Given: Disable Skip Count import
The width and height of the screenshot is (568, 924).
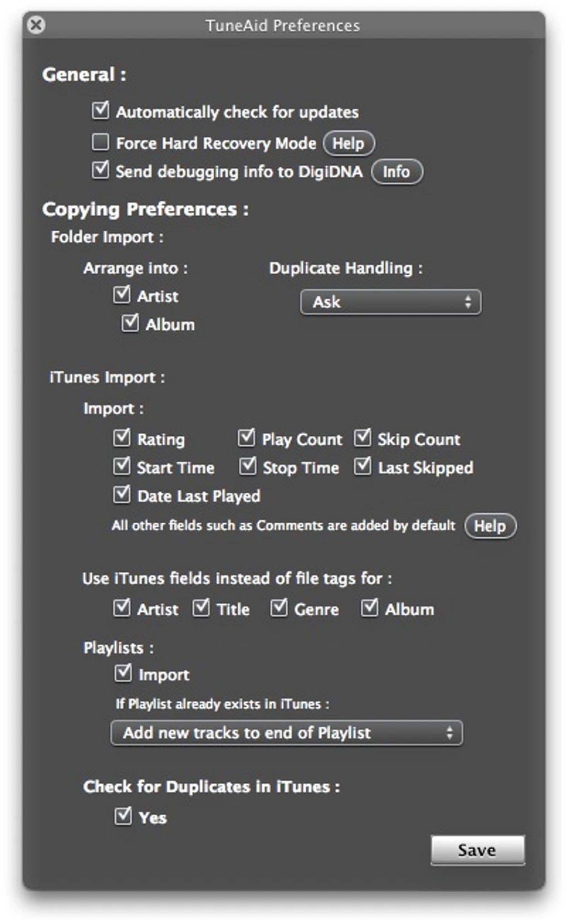Looking at the screenshot, I should coord(363,438).
